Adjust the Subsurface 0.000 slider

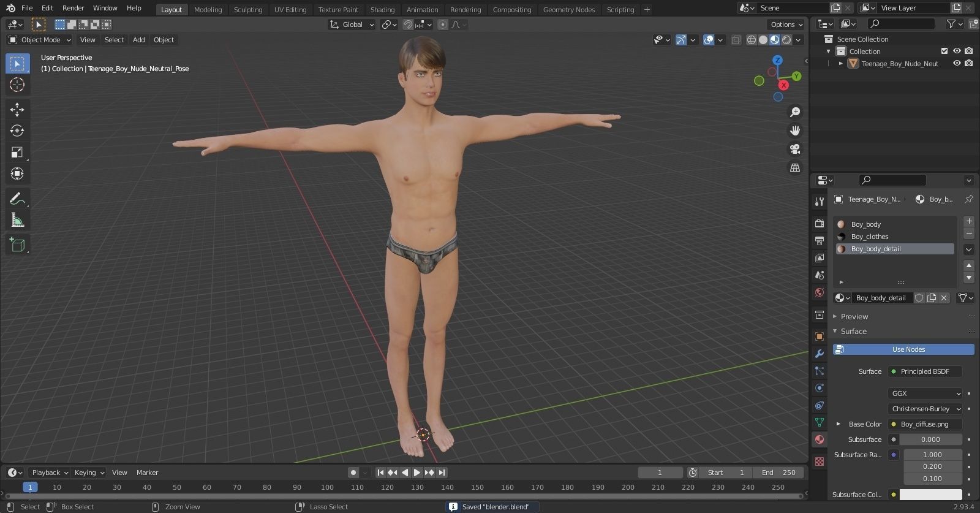930,439
